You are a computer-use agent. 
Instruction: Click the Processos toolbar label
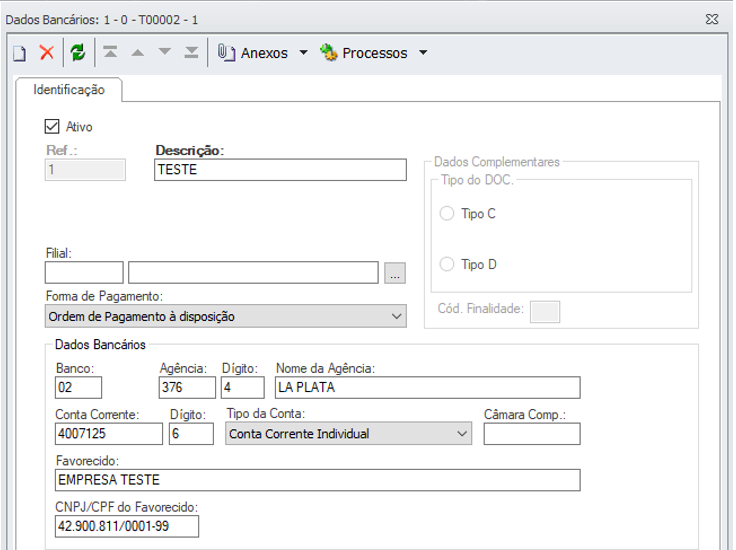pos(375,53)
